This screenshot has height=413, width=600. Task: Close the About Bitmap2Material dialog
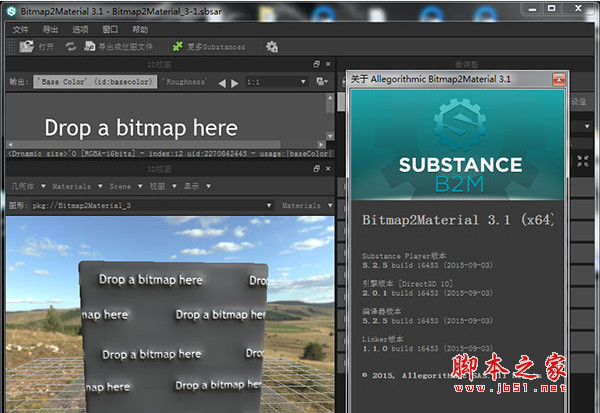[x=559, y=79]
